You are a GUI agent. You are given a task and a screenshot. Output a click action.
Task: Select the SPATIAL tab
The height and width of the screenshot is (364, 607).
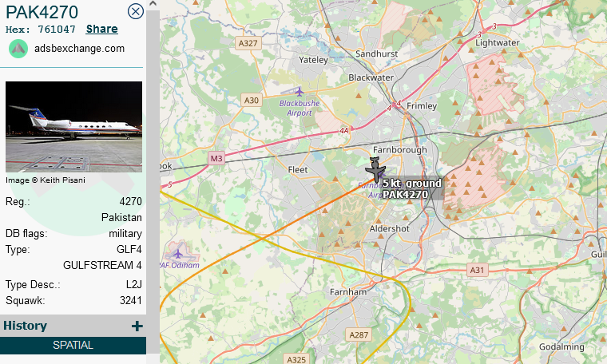(x=73, y=345)
